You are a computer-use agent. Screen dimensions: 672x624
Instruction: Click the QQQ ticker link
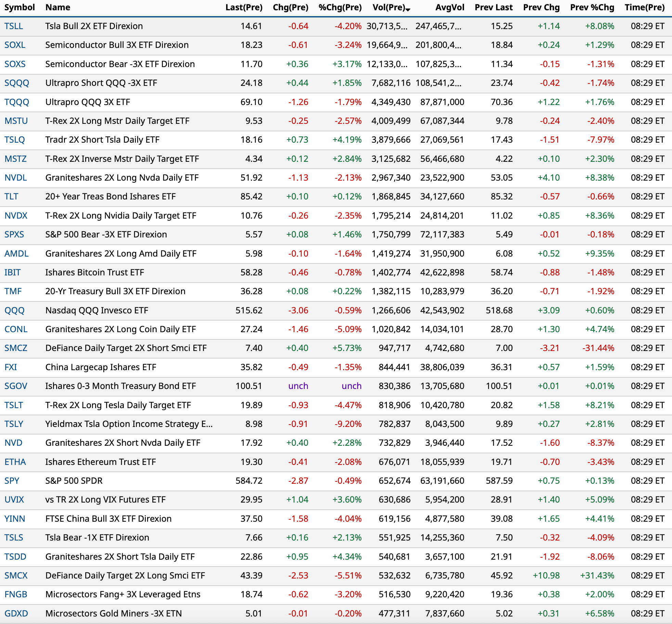[14, 311]
